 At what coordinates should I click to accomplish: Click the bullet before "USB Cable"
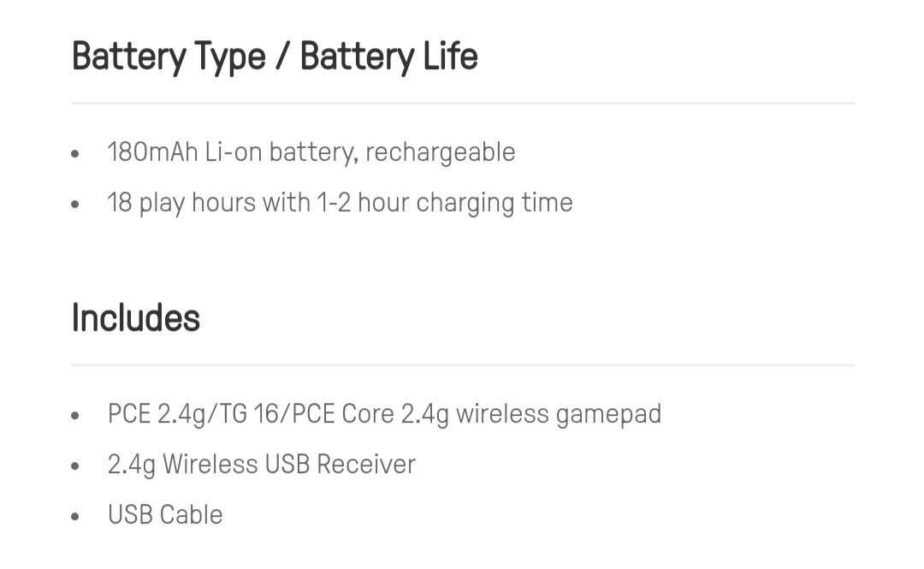[x=75, y=517]
